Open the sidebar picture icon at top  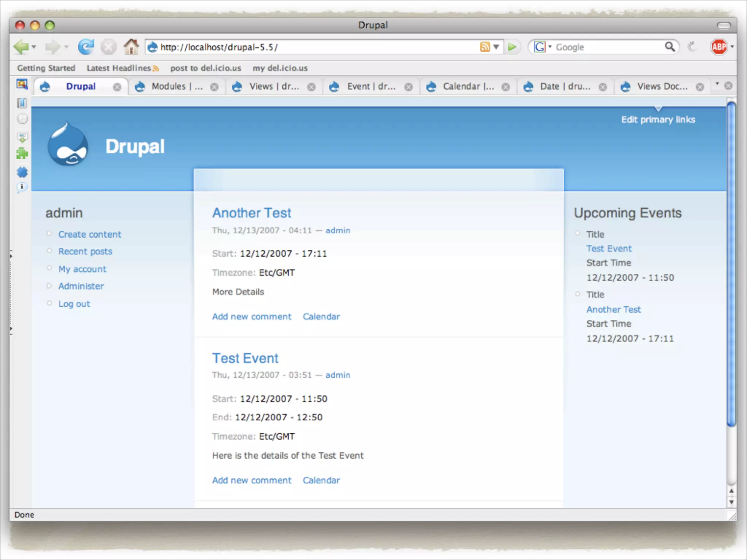[x=22, y=84]
